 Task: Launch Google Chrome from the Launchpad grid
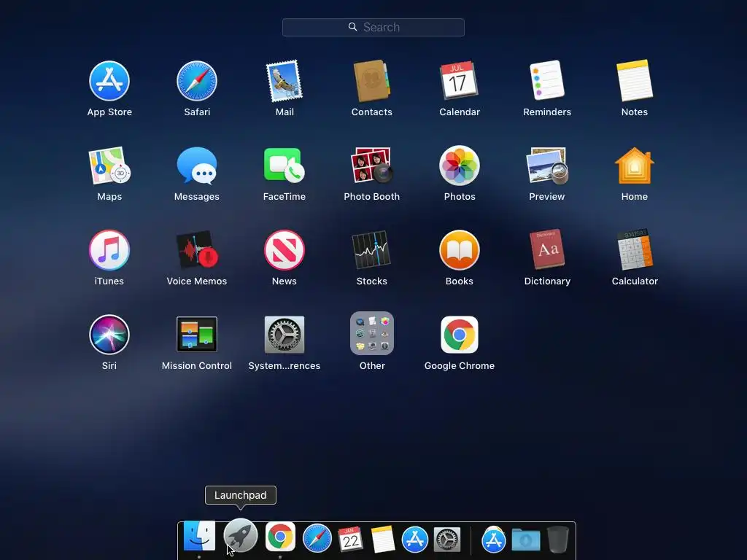460,334
